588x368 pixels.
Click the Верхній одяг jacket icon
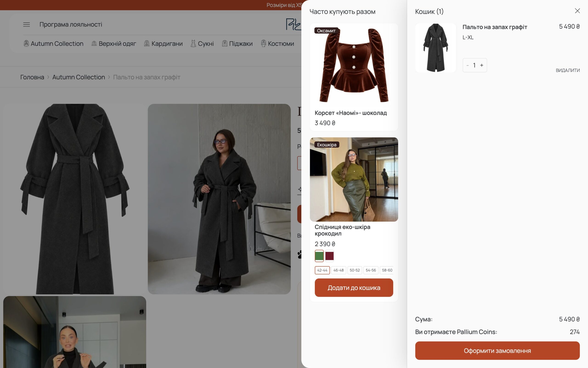click(x=94, y=43)
